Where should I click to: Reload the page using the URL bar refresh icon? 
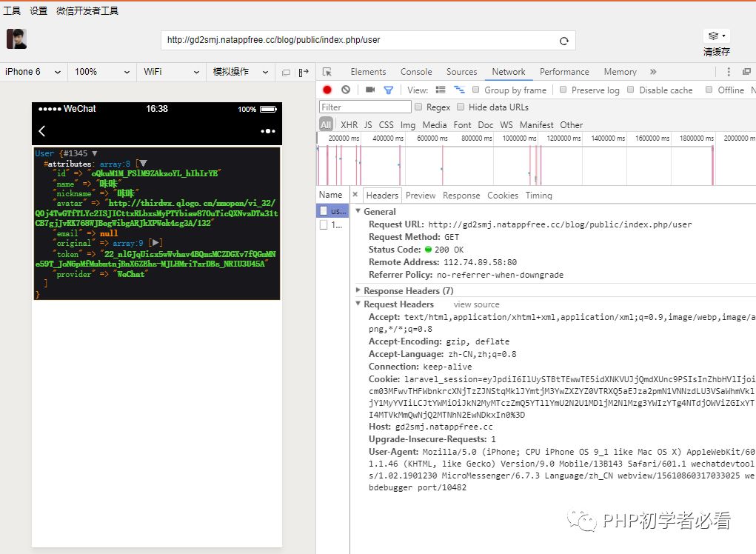click(x=564, y=41)
